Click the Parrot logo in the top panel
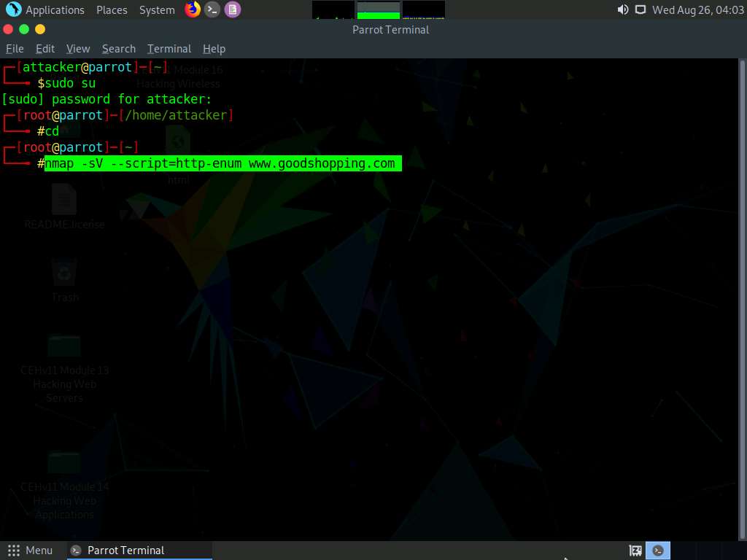Viewport: 747px width, 560px height. pos(13,9)
